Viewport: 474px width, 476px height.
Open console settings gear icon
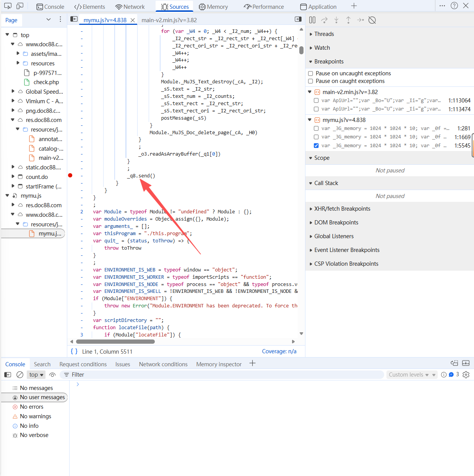(x=466, y=375)
